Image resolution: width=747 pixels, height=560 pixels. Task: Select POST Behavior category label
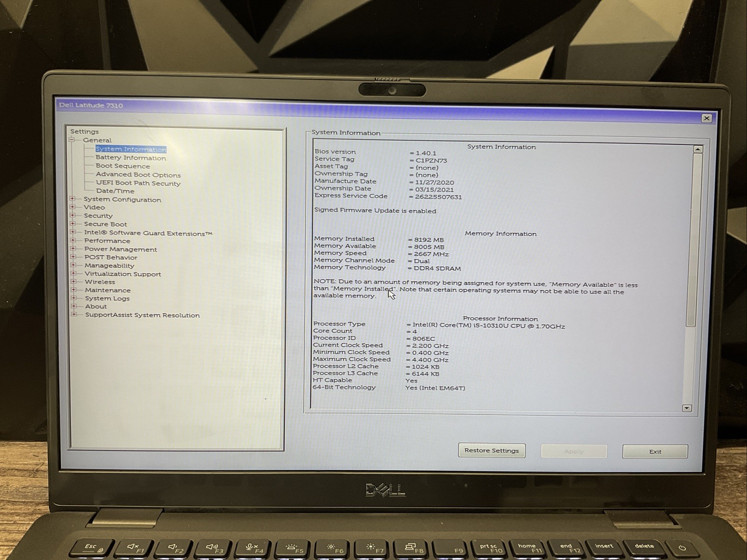click(x=111, y=257)
